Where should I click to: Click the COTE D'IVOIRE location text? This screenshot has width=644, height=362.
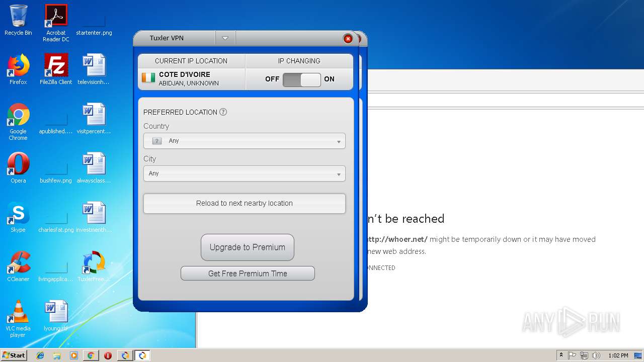click(x=185, y=74)
